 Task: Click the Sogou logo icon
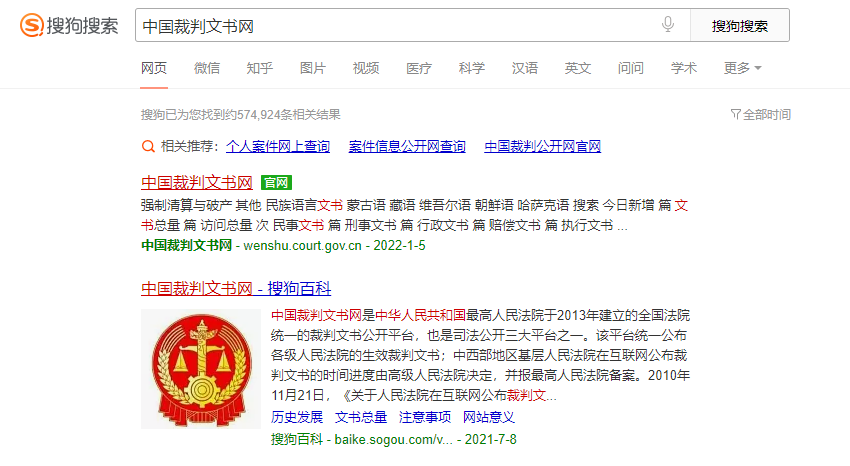(x=31, y=25)
